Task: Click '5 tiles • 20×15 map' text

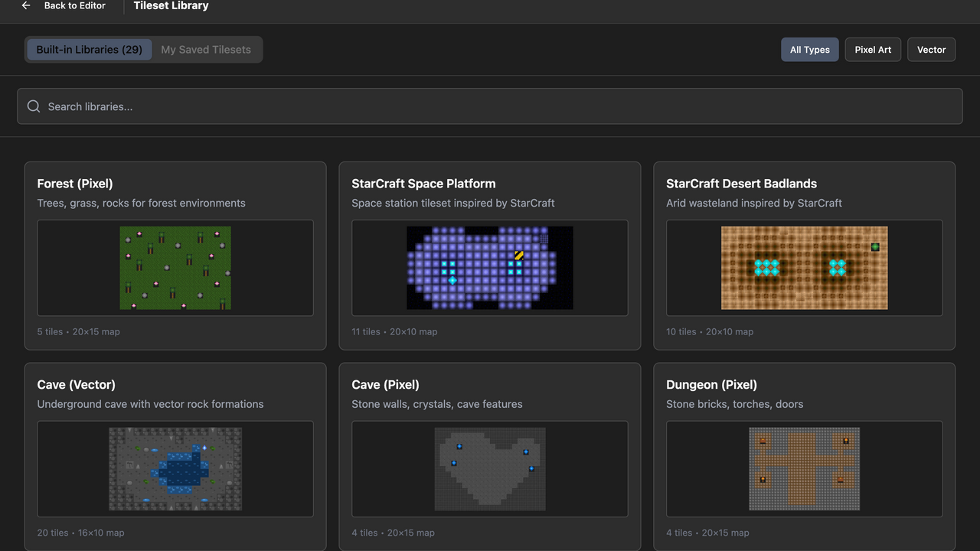Action: (x=79, y=332)
